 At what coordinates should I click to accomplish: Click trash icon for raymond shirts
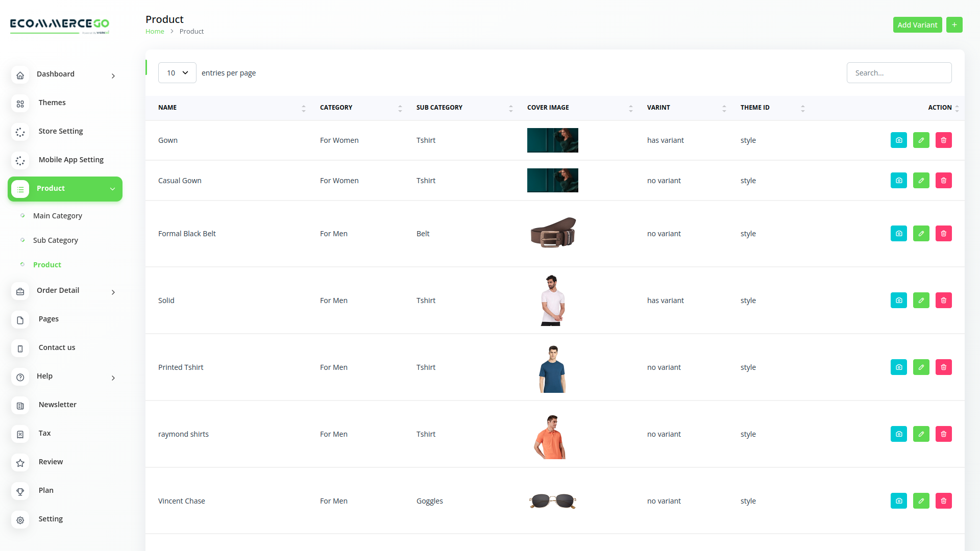pos(943,434)
